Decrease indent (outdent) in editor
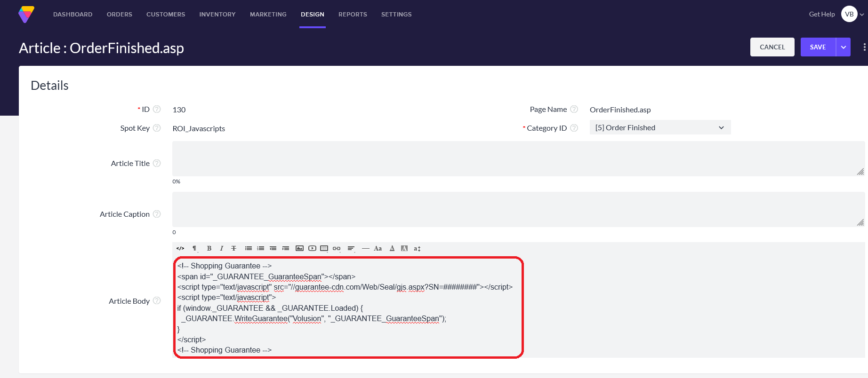This screenshot has height=378, width=868. click(x=273, y=248)
